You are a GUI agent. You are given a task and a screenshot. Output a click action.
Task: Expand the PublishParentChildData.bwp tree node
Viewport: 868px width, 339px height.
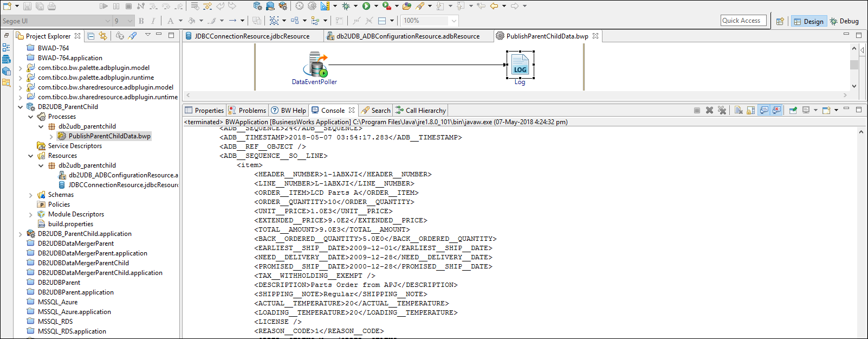click(x=51, y=136)
